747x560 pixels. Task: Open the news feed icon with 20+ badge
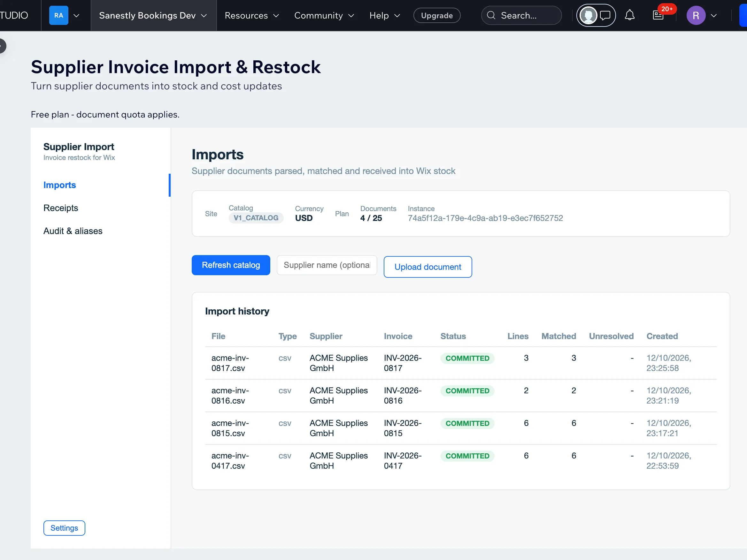click(x=658, y=15)
